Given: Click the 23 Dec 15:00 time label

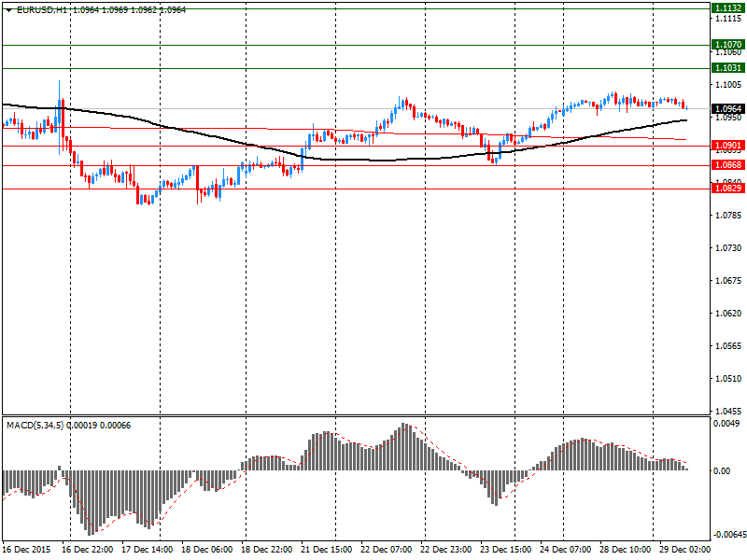Looking at the screenshot, I should (505, 549).
